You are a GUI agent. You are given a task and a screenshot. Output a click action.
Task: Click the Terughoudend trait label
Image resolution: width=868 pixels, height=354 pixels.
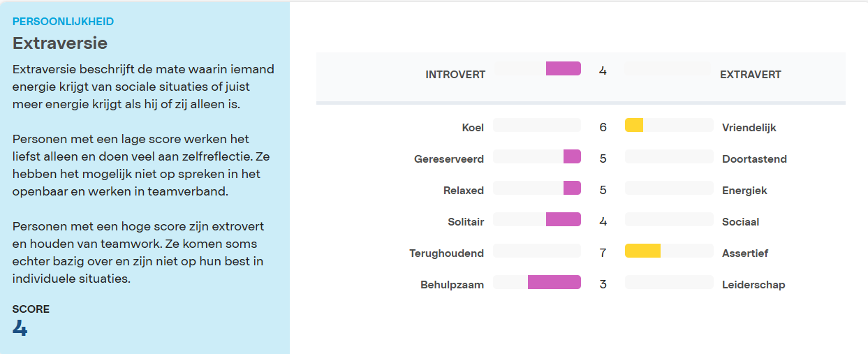pyautogui.click(x=446, y=253)
